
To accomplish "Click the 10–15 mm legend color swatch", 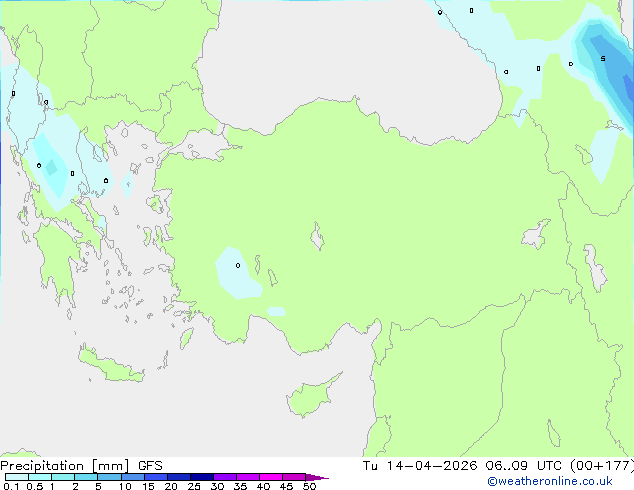I will [x=133, y=477].
